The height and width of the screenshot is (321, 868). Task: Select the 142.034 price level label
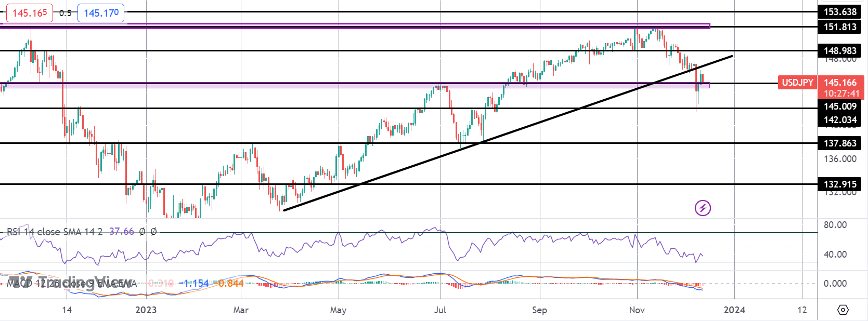pos(839,120)
